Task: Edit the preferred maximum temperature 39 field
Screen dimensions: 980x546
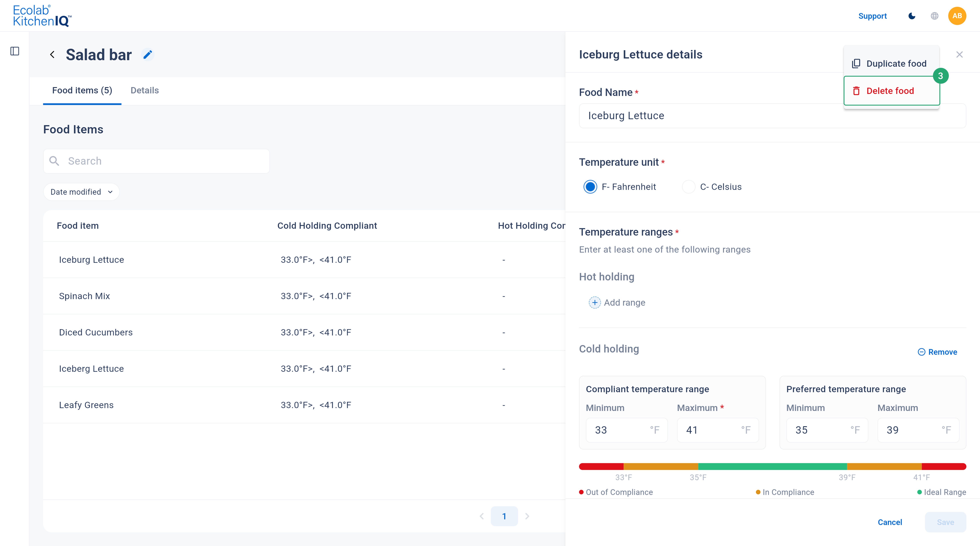Action: [x=918, y=430]
